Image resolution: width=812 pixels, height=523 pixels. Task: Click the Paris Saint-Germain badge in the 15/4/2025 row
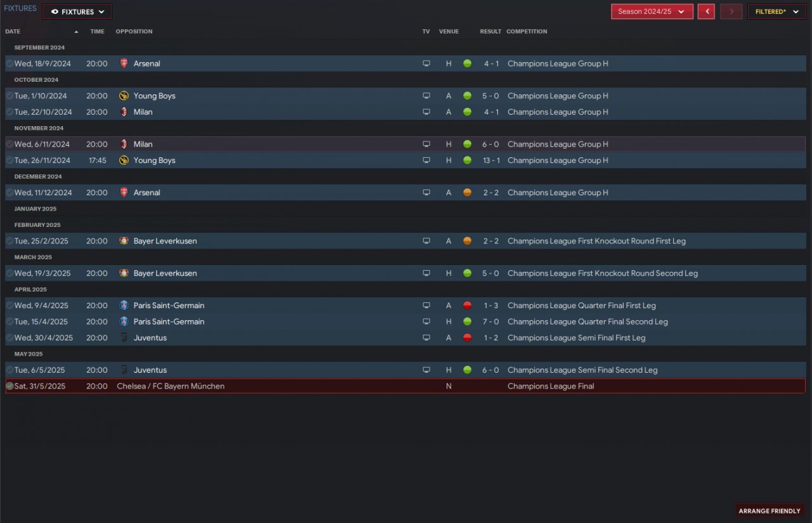click(x=124, y=321)
